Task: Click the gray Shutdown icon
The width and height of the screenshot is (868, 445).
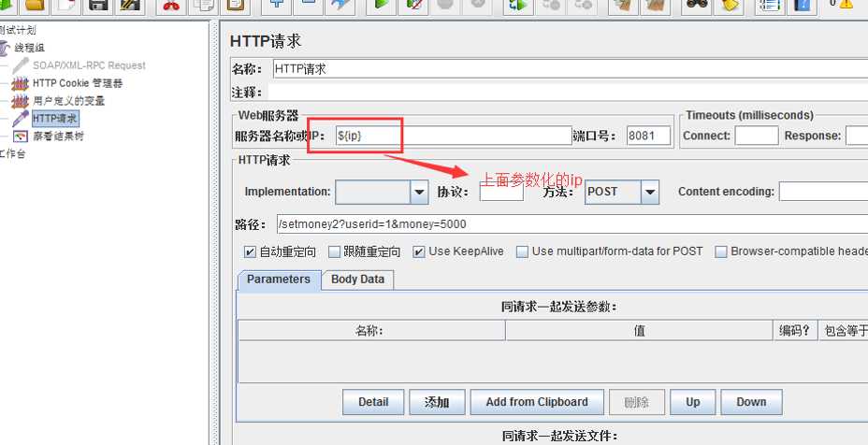Action: coord(477,5)
